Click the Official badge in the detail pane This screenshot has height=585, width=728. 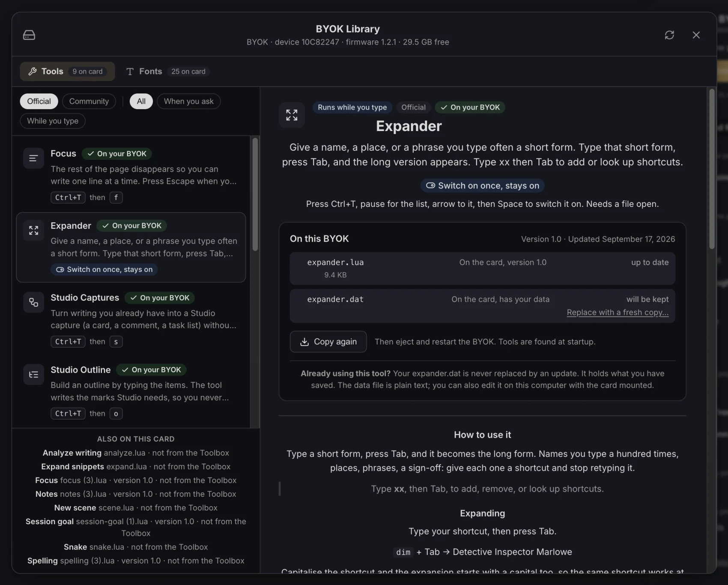[413, 107]
